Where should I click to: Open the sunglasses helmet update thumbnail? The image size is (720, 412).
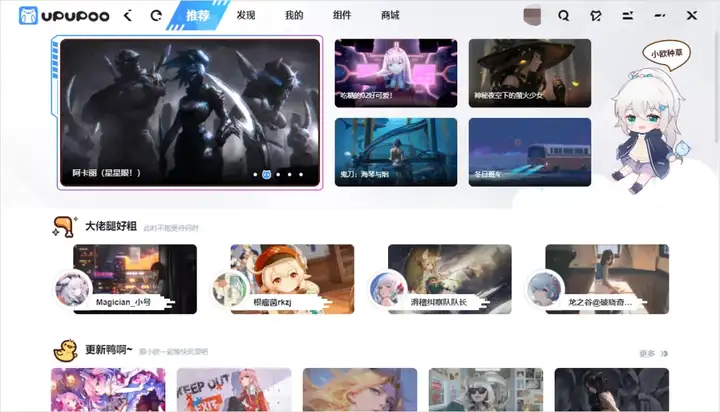486,390
